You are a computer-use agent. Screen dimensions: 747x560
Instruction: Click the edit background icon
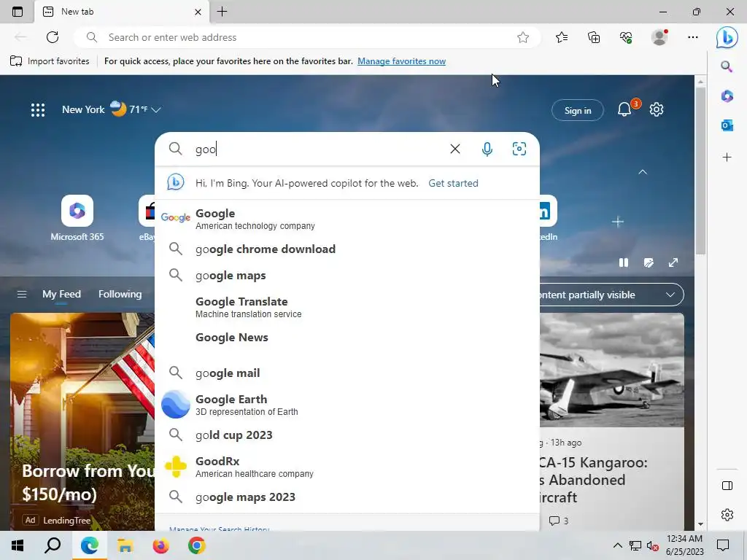649,262
